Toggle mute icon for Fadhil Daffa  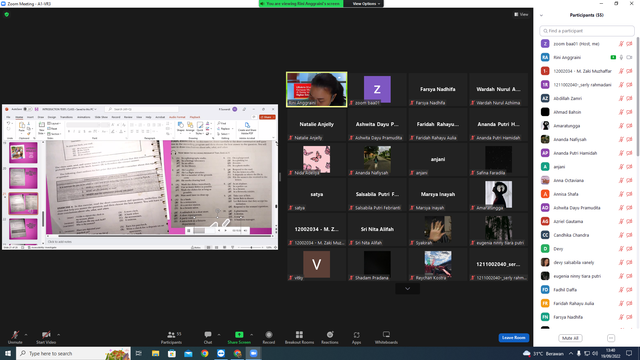tap(621, 290)
